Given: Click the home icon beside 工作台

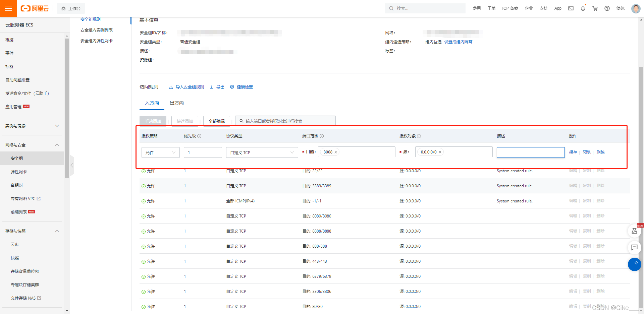Looking at the screenshot, I should [x=63, y=8].
